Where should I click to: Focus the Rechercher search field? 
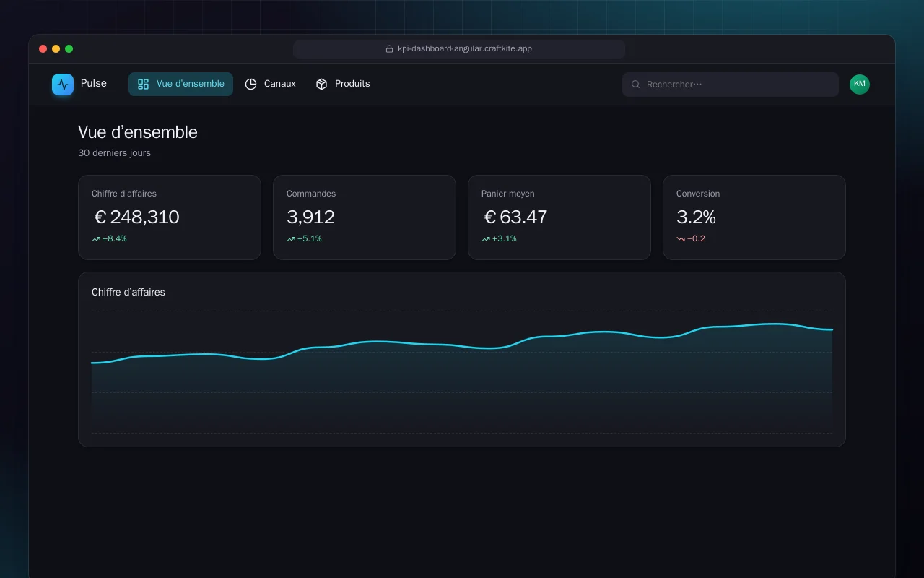pos(731,85)
